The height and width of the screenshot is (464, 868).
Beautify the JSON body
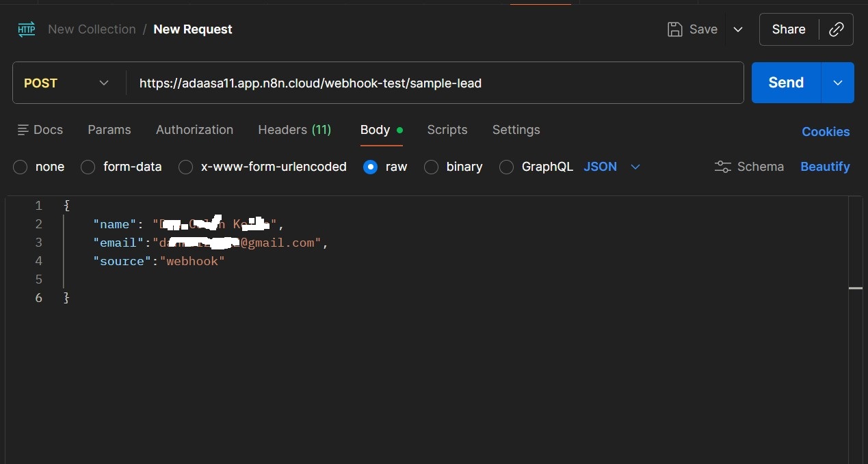click(825, 167)
